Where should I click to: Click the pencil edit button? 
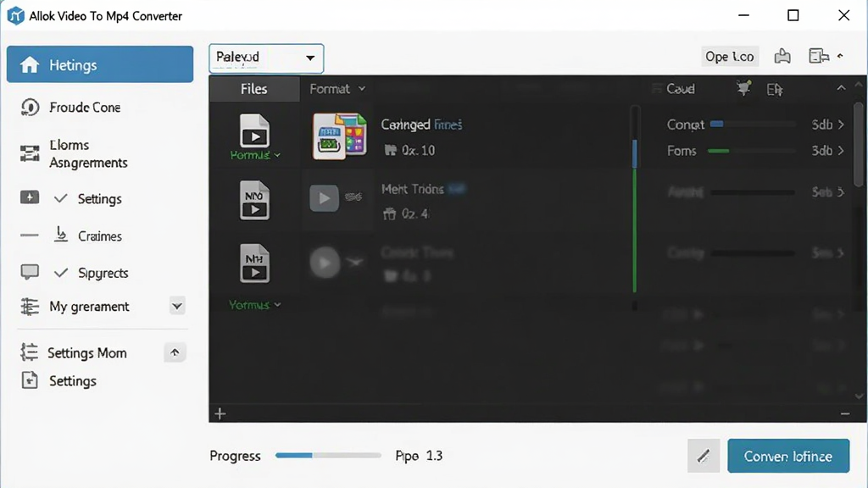pyautogui.click(x=704, y=456)
